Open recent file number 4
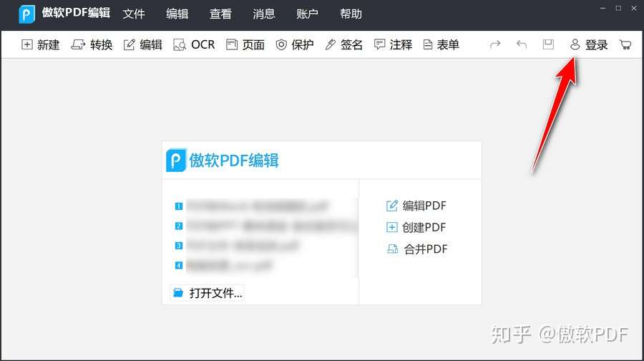The image size is (644, 361). pos(223,265)
